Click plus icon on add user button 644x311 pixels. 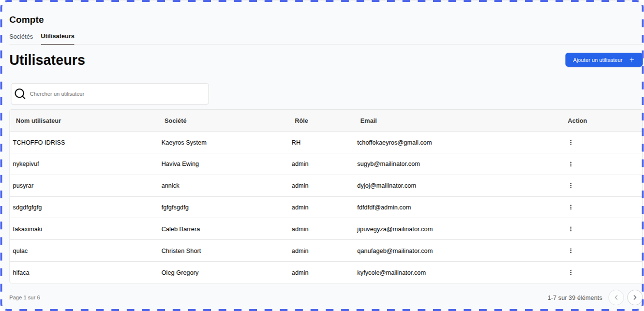click(631, 60)
